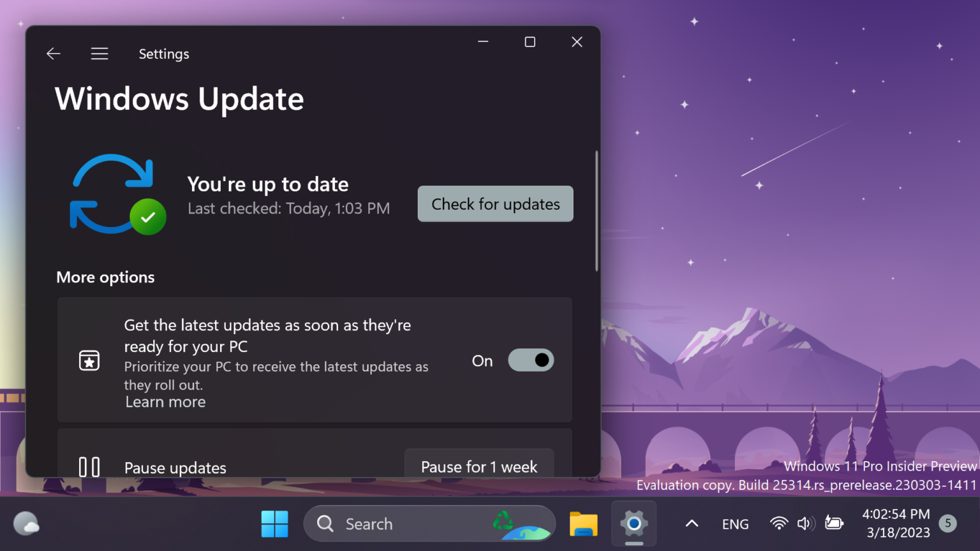Click the battery status icon
This screenshot has height=551, width=980.
tap(834, 523)
